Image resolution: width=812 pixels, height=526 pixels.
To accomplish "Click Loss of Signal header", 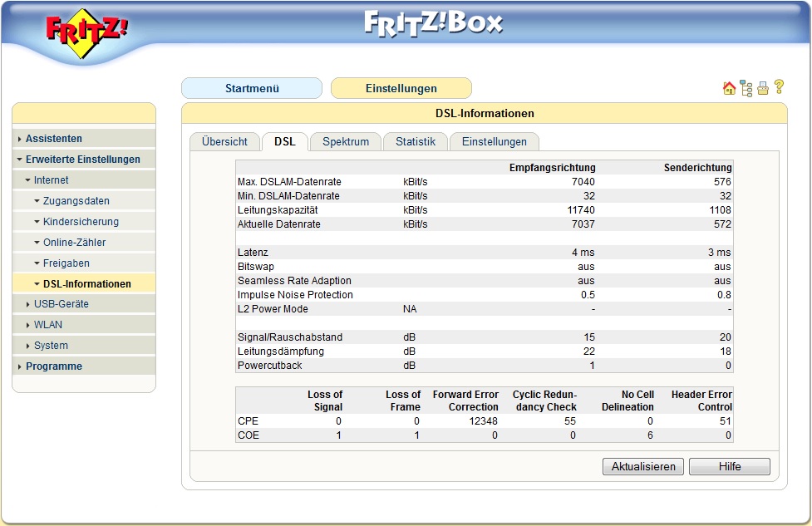I will click(x=325, y=401).
